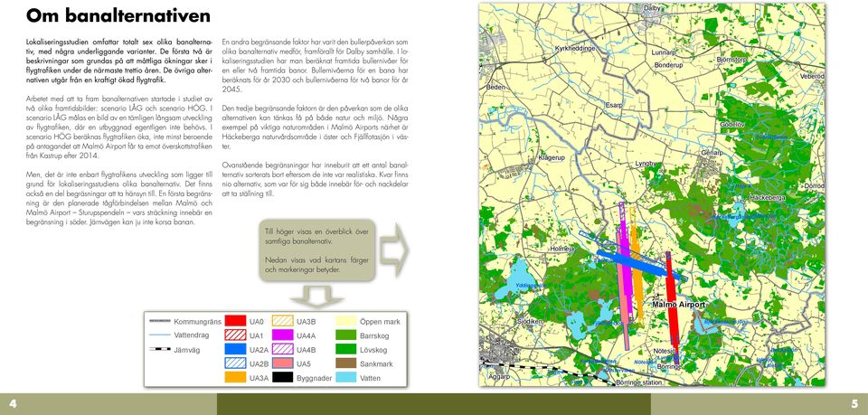Click the 'Holmeja' map label

click(x=563, y=250)
